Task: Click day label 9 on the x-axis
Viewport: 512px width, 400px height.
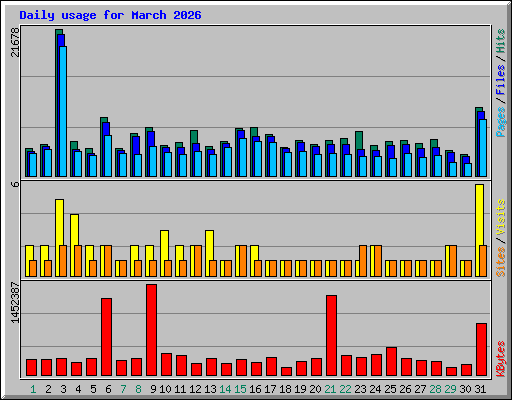Action: tap(153, 389)
